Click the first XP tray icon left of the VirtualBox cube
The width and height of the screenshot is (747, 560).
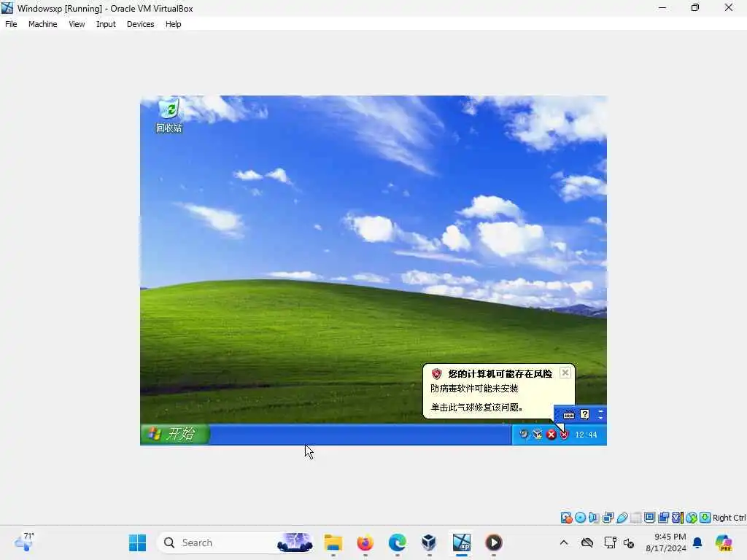tap(523, 434)
